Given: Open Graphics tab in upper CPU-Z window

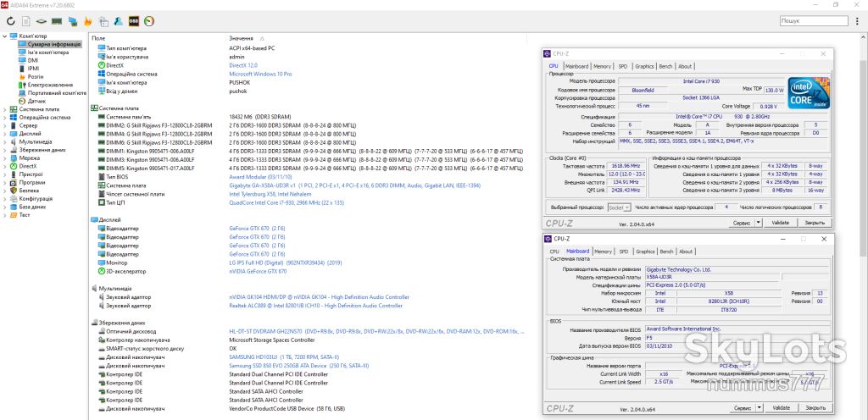Looking at the screenshot, I should coord(644,66).
